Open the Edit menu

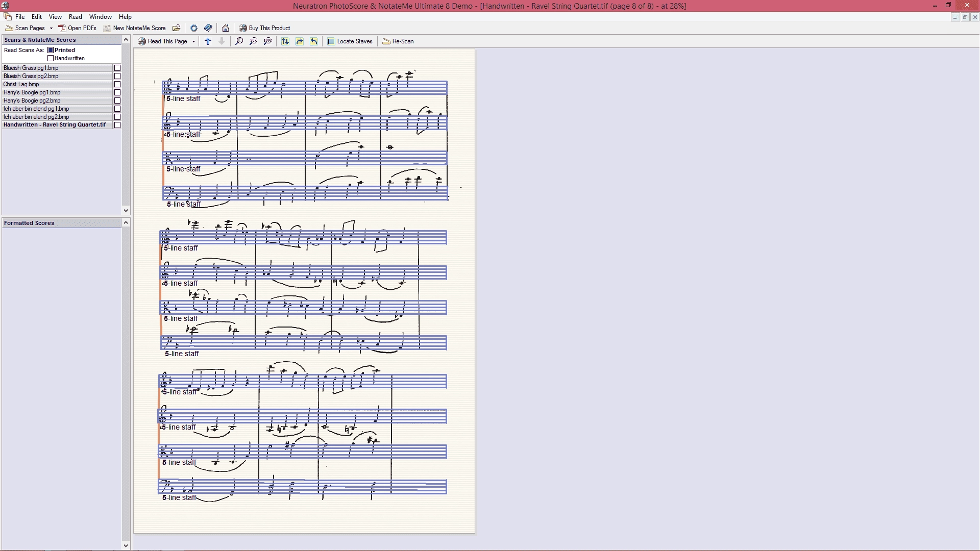click(x=37, y=17)
